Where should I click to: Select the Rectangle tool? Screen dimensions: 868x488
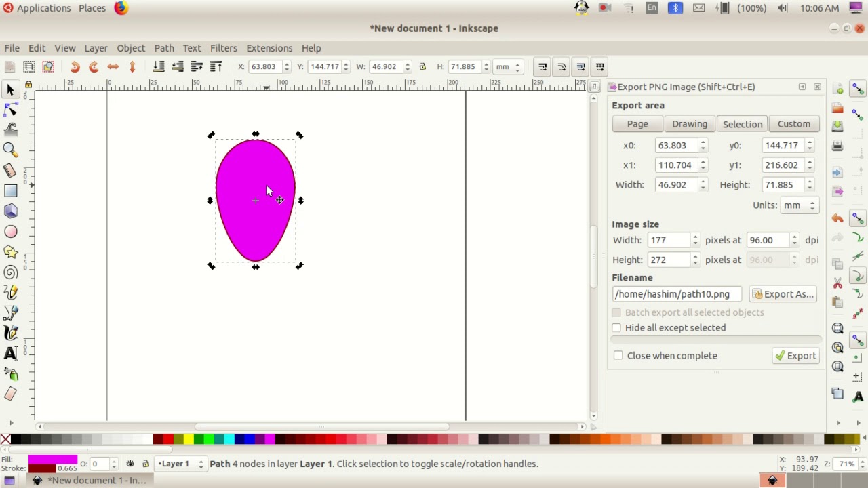click(10, 191)
